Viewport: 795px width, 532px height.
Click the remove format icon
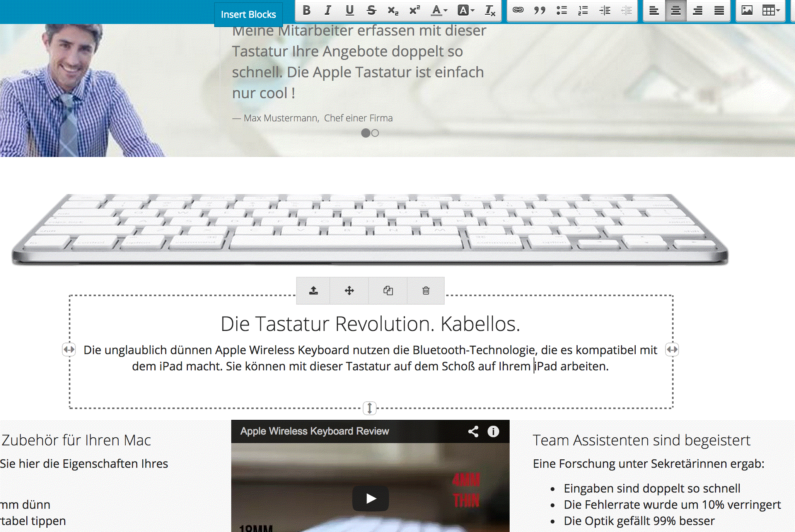tap(490, 10)
